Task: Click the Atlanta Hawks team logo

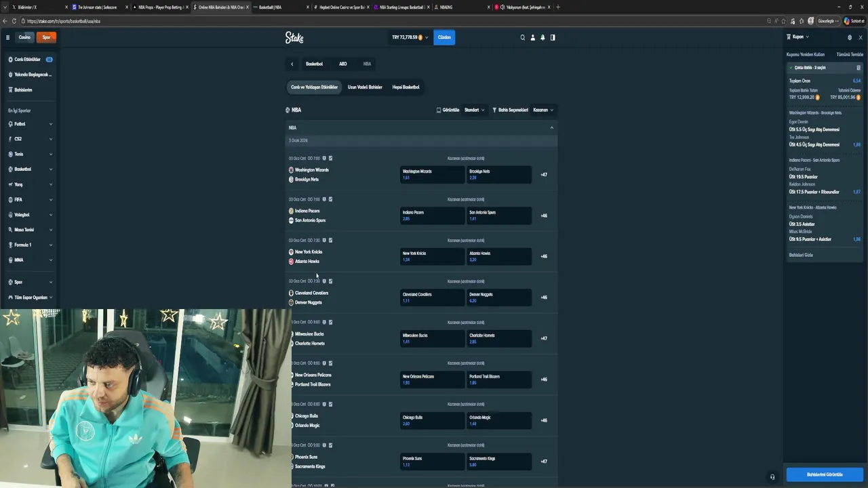Action: pyautogui.click(x=291, y=261)
